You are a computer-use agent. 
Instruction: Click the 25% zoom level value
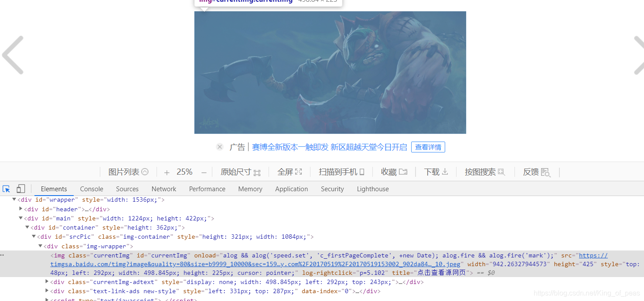pyautogui.click(x=184, y=172)
